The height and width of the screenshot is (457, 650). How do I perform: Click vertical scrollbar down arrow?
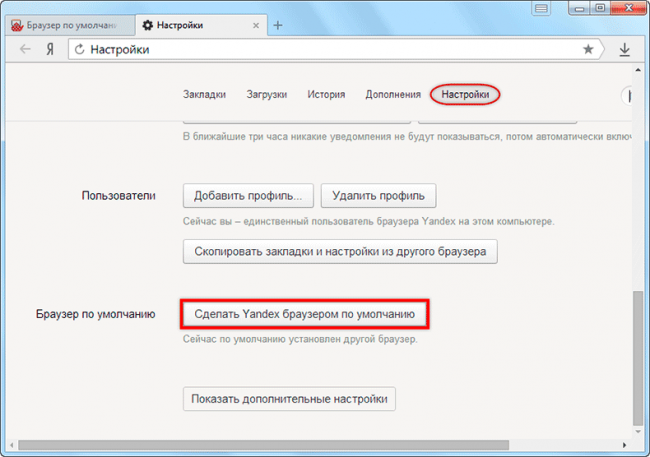[638, 431]
